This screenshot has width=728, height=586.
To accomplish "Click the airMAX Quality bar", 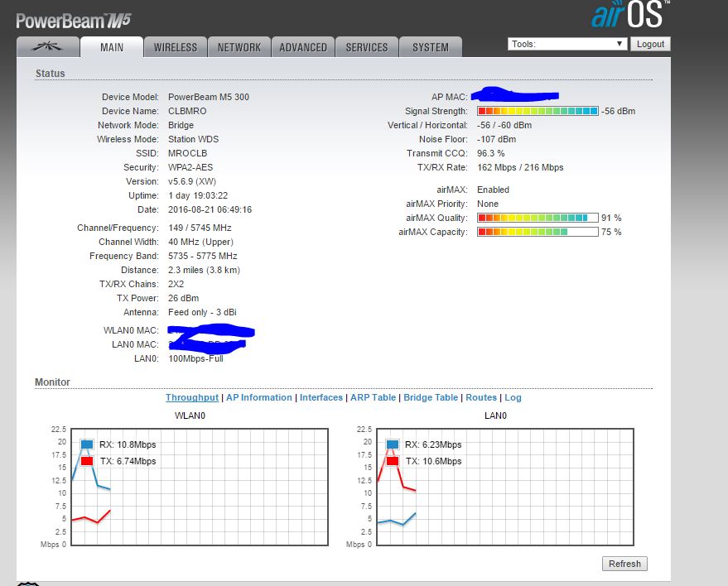I will (x=538, y=218).
